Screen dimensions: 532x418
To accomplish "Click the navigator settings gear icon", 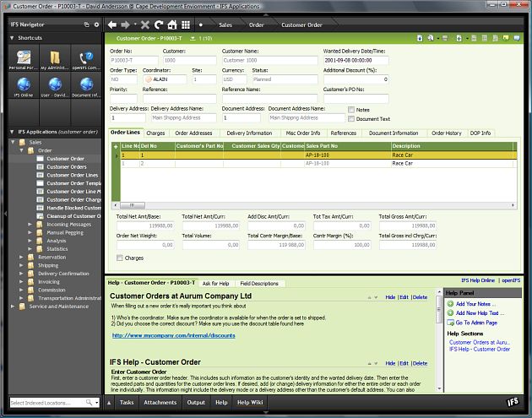I will pyautogui.click(x=97, y=24).
